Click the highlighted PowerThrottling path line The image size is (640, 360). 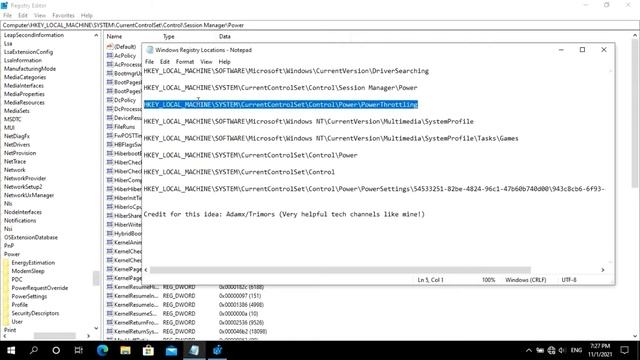point(281,104)
